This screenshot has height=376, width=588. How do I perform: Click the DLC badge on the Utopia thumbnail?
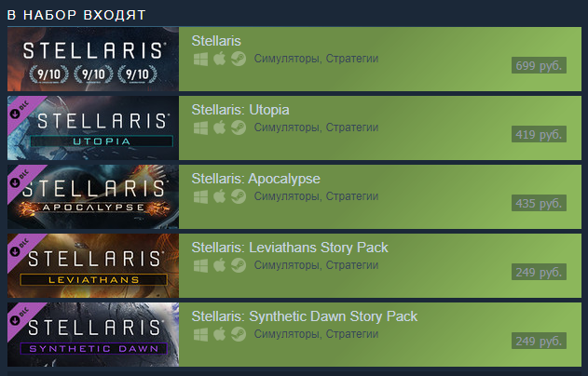[x=21, y=110]
